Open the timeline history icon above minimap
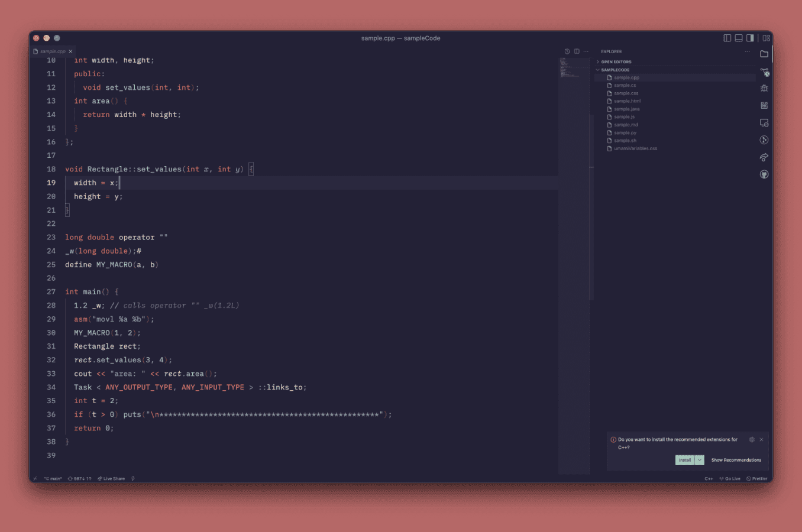 pyautogui.click(x=567, y=51)
